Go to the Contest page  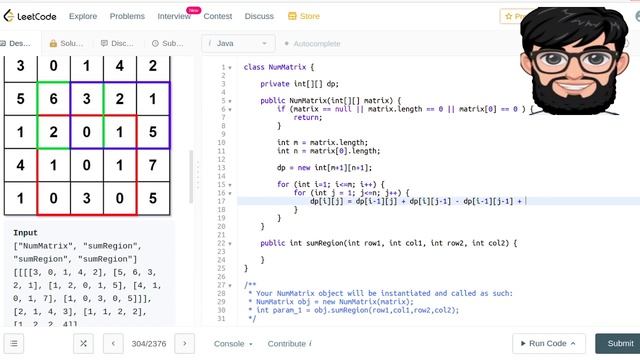coord(218,16)
